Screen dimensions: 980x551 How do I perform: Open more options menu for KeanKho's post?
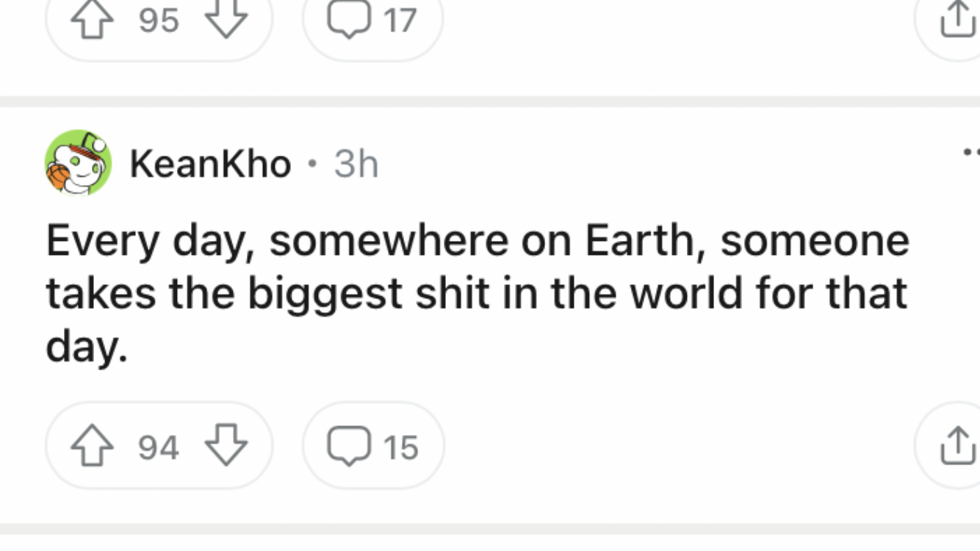click(971, 153)
